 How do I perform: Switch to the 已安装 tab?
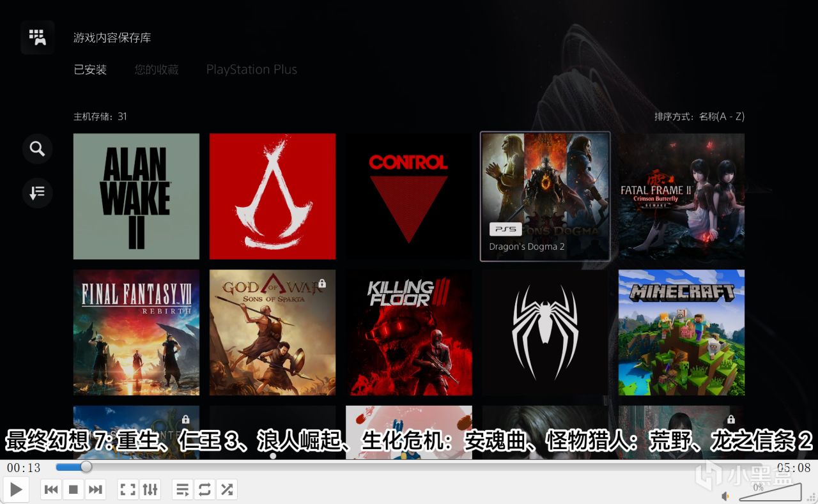pyautogui.click(x=90, y=70)
